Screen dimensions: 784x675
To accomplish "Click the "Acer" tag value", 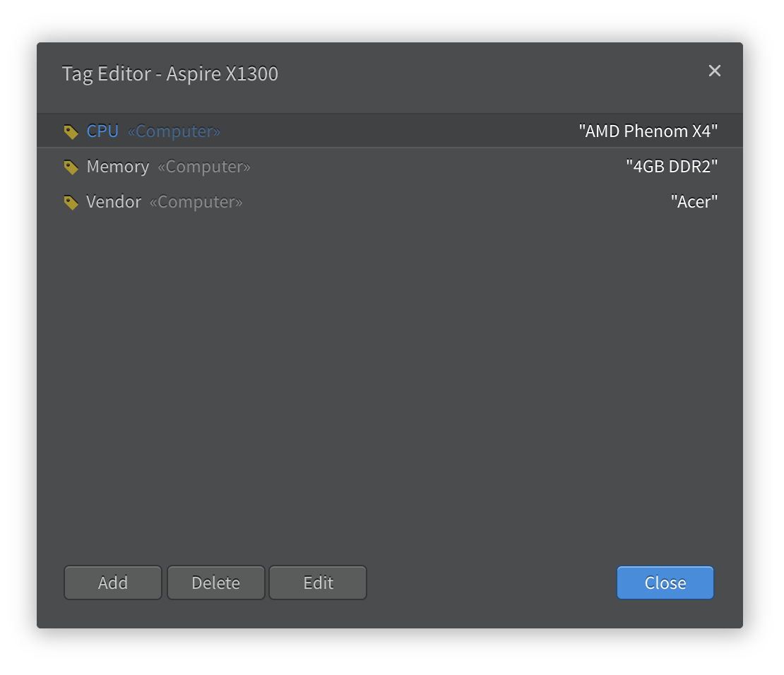I will [x=694, y=202].
